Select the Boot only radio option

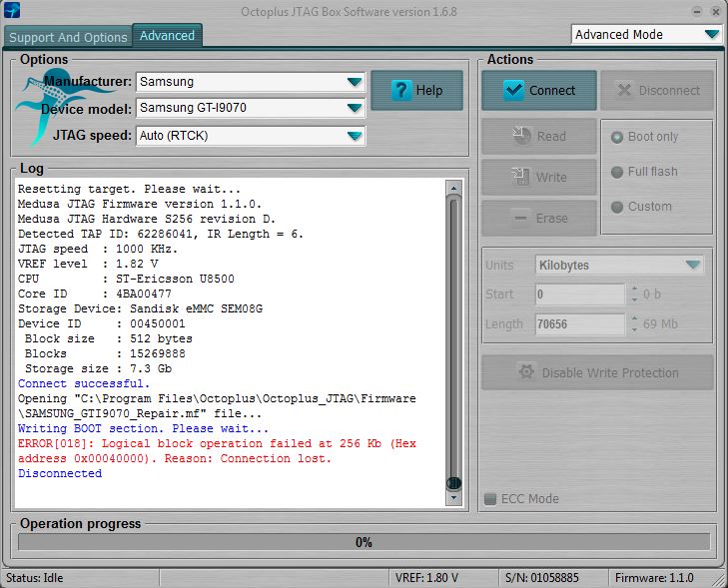pos(616,138)
